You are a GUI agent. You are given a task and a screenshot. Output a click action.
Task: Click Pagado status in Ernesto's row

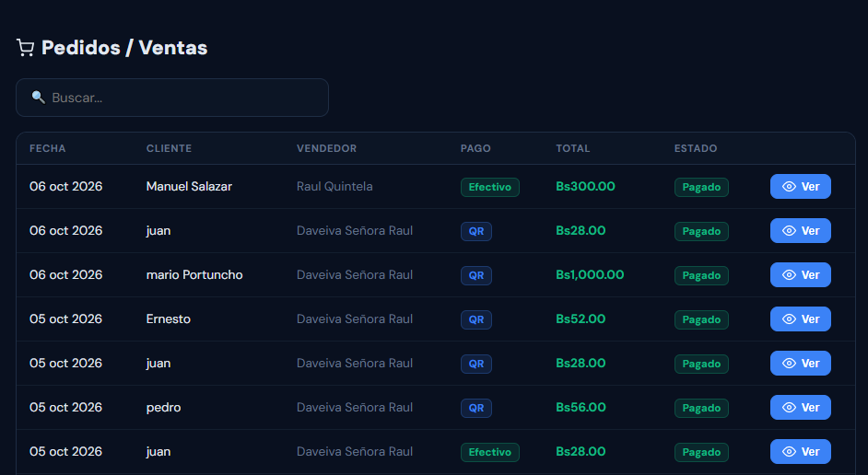(701, 319)
